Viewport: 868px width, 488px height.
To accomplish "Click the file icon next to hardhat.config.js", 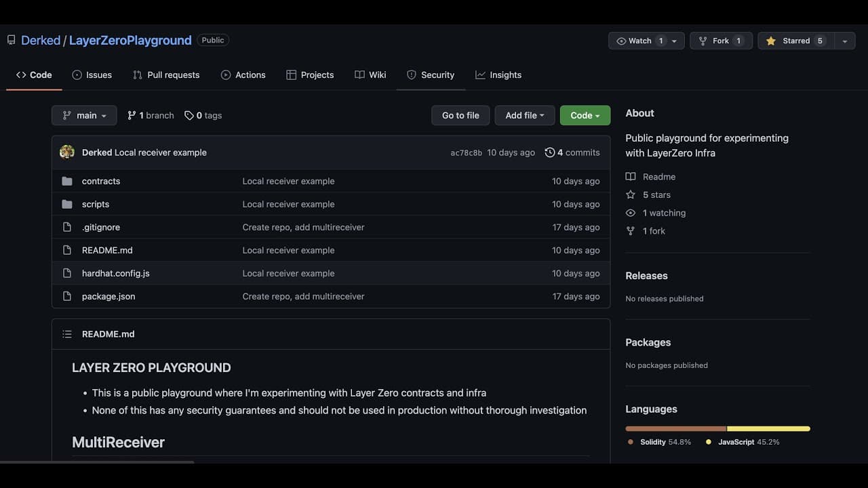I will [x=67, y=273].
